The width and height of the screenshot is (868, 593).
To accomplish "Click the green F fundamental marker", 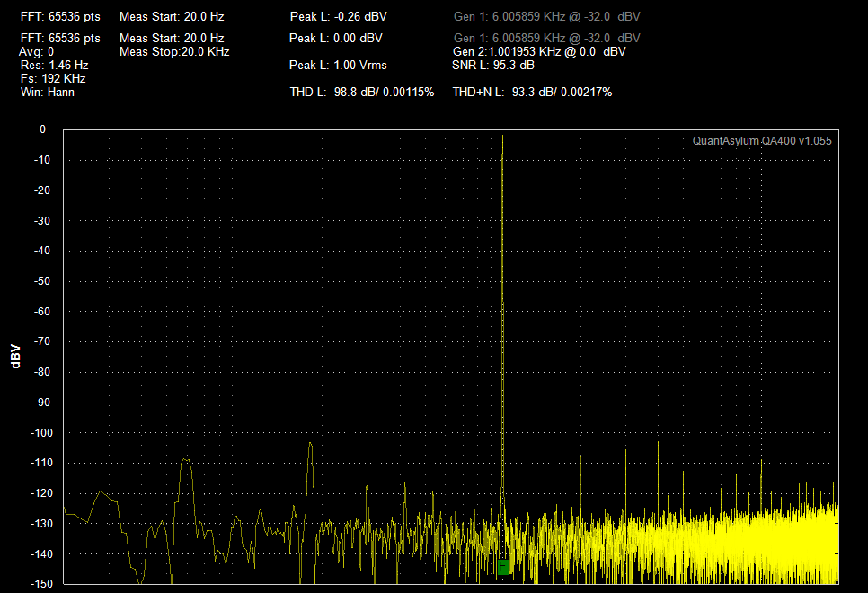I will [x=502, y=567].
